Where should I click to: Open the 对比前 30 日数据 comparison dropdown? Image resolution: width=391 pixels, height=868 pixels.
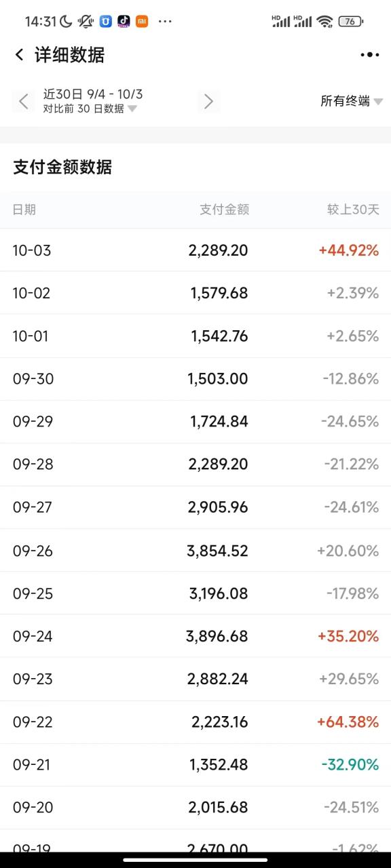(x=90, y=108)
